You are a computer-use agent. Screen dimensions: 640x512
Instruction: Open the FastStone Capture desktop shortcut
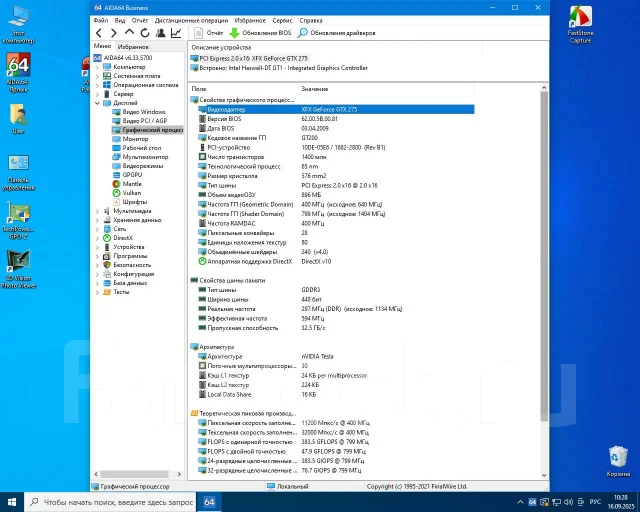(580, 24)
